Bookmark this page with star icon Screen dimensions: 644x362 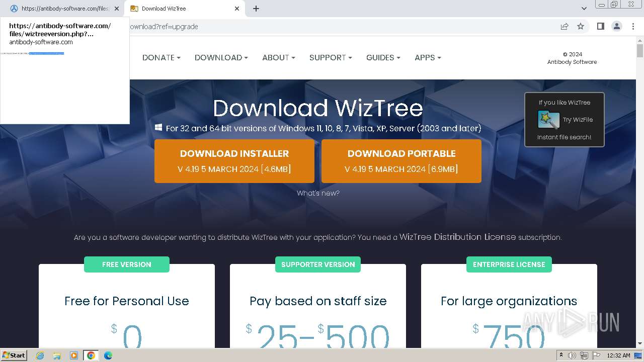tap(581, 26)
